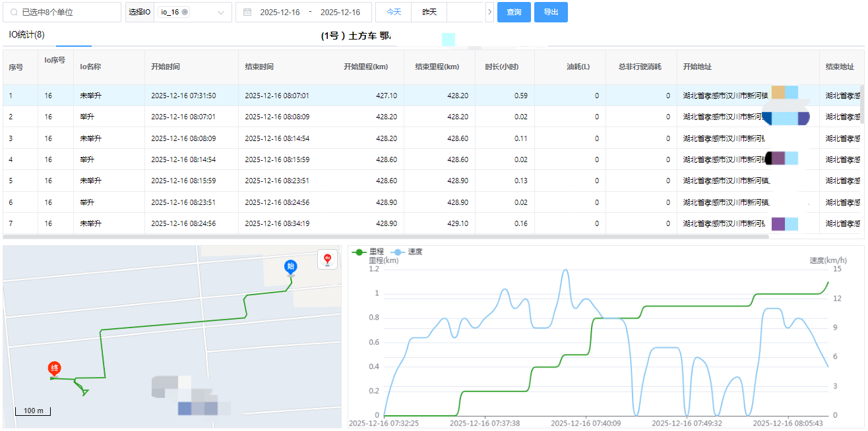Click the red end marker on map
This screenshot has width=868, height=431.
(x=55, y=368)
